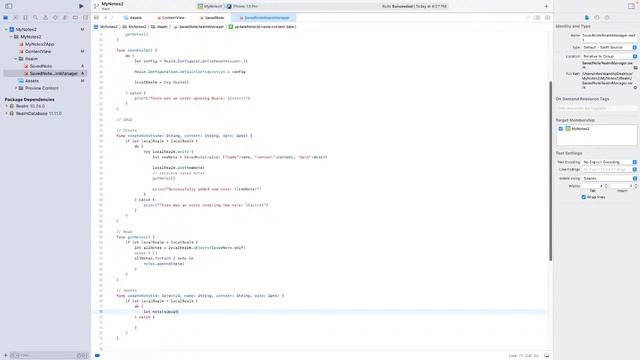Image resolution: width=640 pixels, height=360 pixels.
Task: Increase the indent width stepper
Action: click(636, 185)
